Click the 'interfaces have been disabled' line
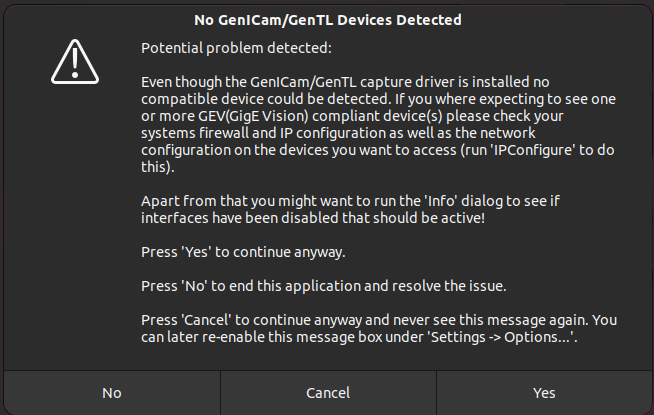The image size is (654, 415). [x=313, y=218]
